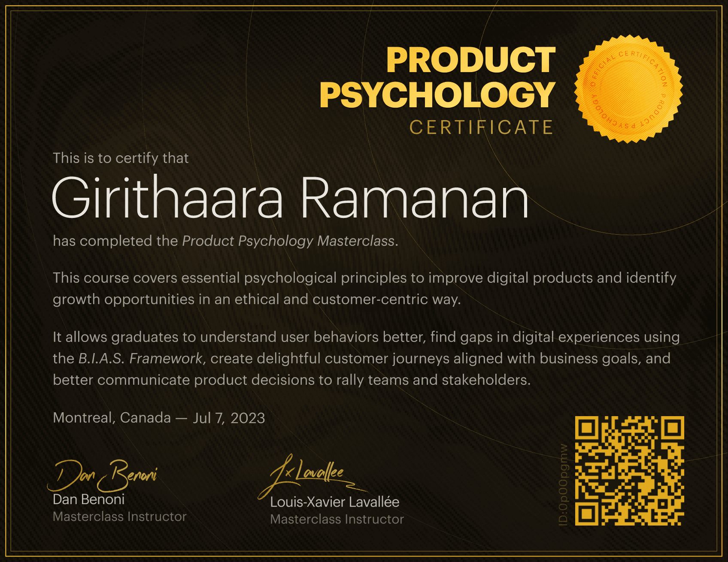Viewport: 728px width, 562px height.
Task: Click the recipient name Girithaara Ramanan
Action: point(290,198)
